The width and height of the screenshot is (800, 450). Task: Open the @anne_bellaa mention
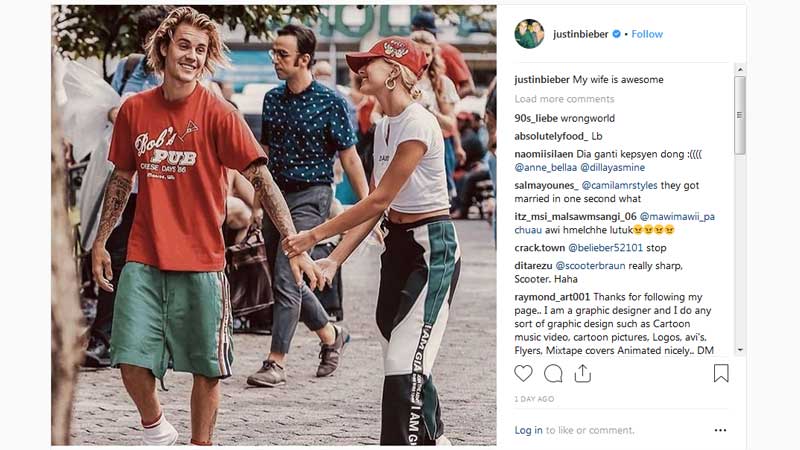pyautogui.click(x=545, y=167)
